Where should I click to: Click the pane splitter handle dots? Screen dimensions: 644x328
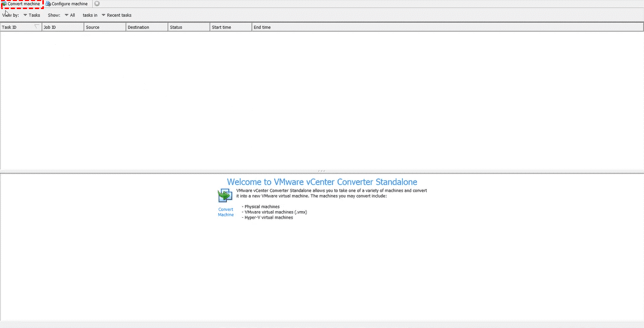[x=321, y=171]
